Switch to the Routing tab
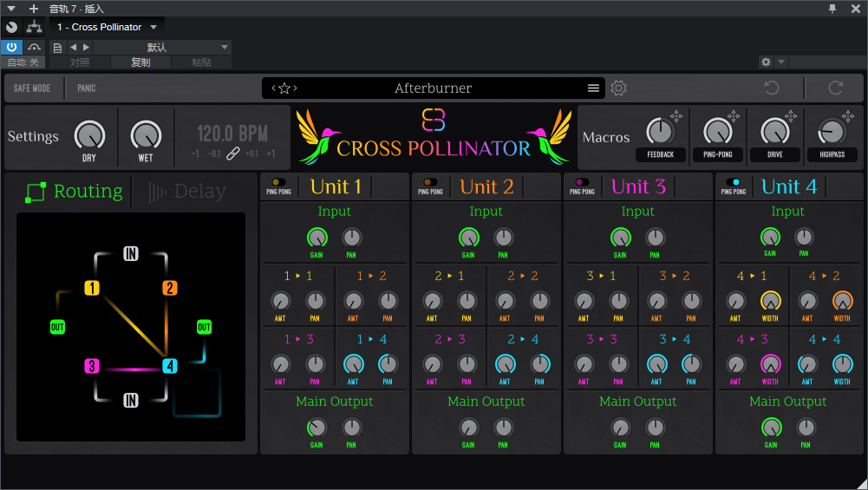The image size is (868, 490). pos(75,192)
